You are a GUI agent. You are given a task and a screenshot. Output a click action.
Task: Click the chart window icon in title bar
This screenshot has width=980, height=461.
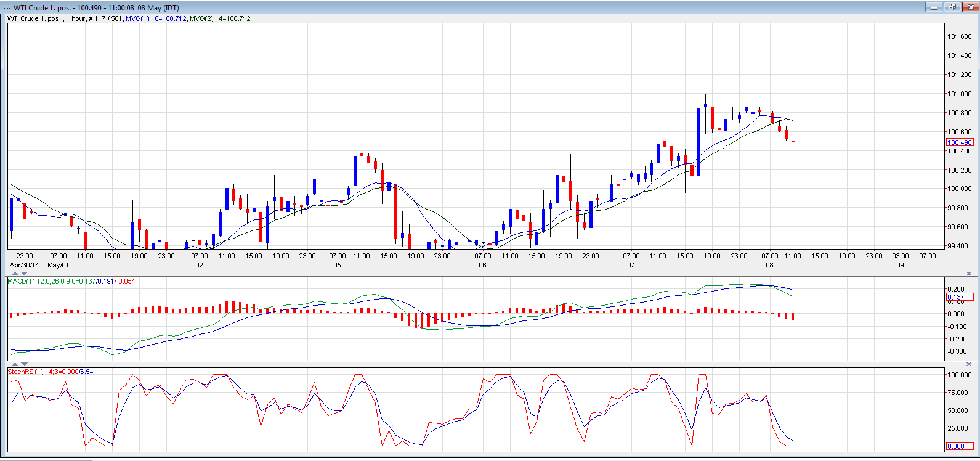(x=7, y=8)
